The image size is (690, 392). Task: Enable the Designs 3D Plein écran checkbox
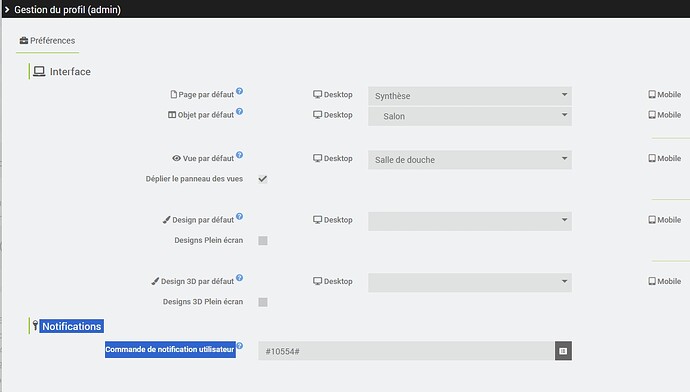tap(263, 302)
